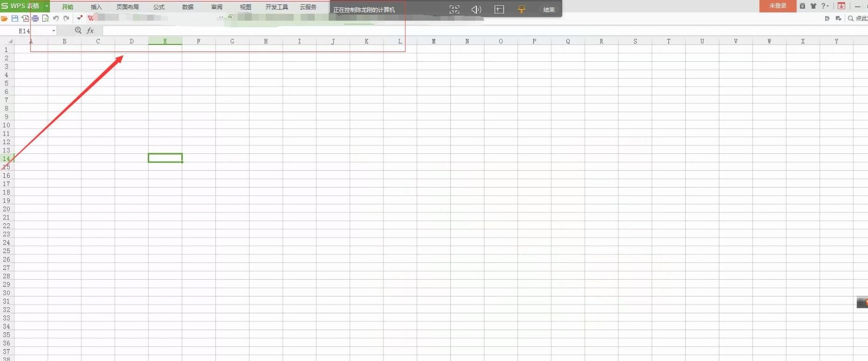Click the red WPS document tab icon

point(91,18)
